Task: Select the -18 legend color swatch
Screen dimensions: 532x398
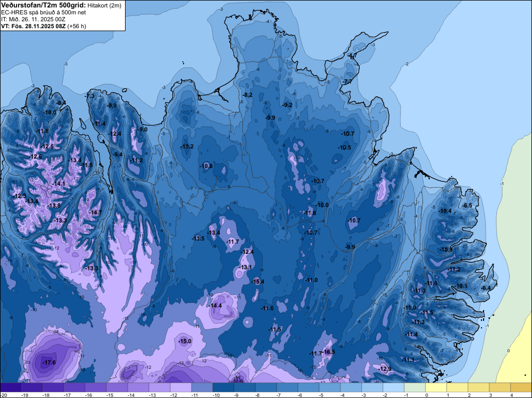Action: tap(53, 387)
